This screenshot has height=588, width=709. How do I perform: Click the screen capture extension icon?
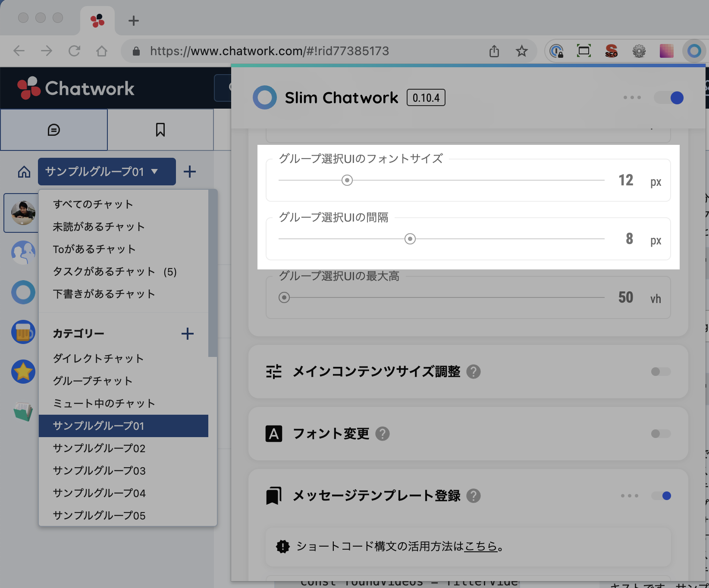pos(584,51)
